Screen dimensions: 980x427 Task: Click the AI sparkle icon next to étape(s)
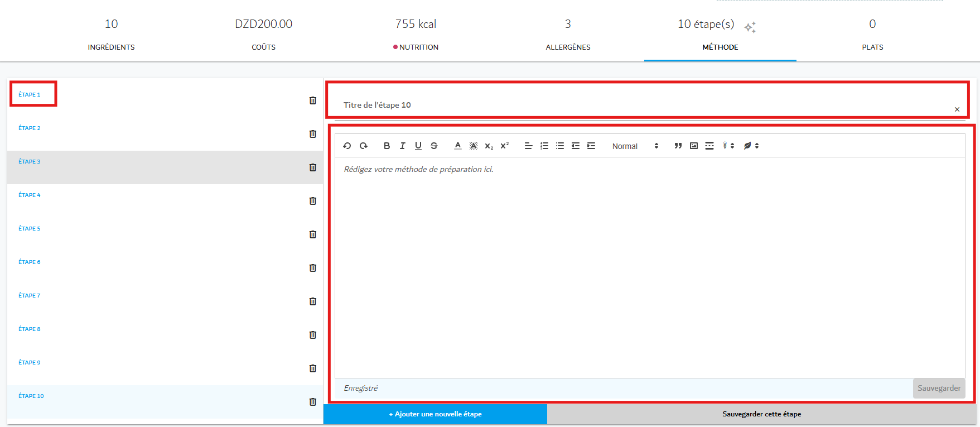tap(750, 27)
